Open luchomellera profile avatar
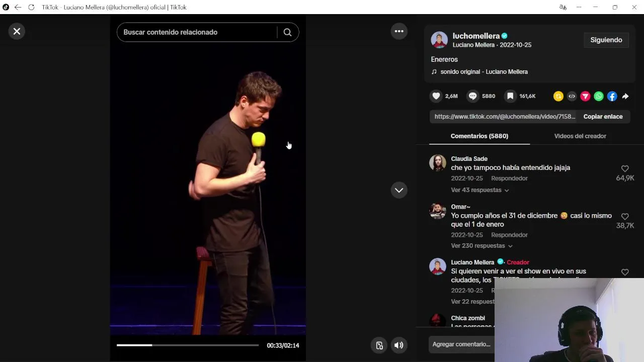The width and height of the screenshot is (644, 362). point(439,40)
